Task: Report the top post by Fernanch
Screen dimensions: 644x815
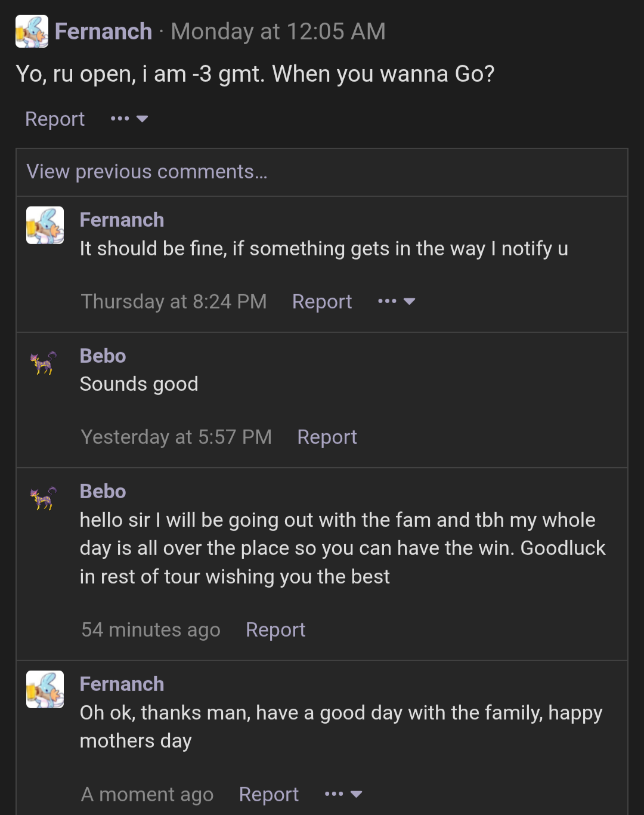Action: [x=55, y=119]
